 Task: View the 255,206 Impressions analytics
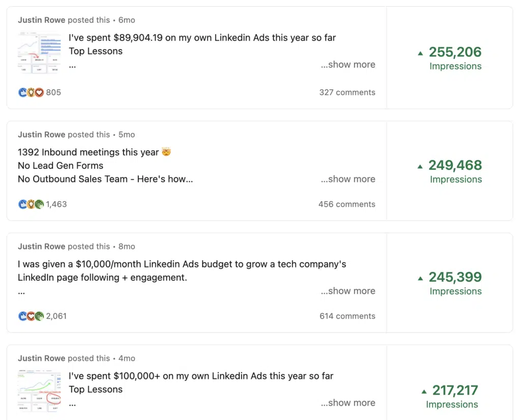pos(455,58)
